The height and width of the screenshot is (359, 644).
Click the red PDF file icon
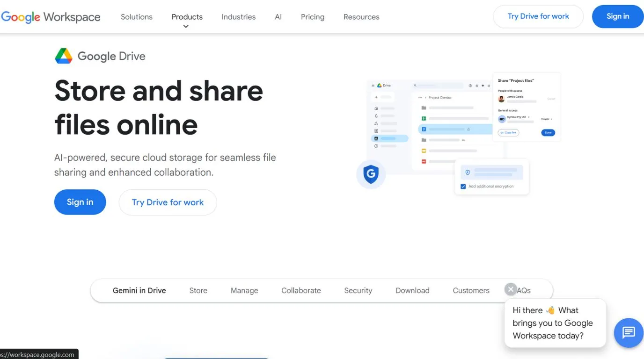(423, 161)
